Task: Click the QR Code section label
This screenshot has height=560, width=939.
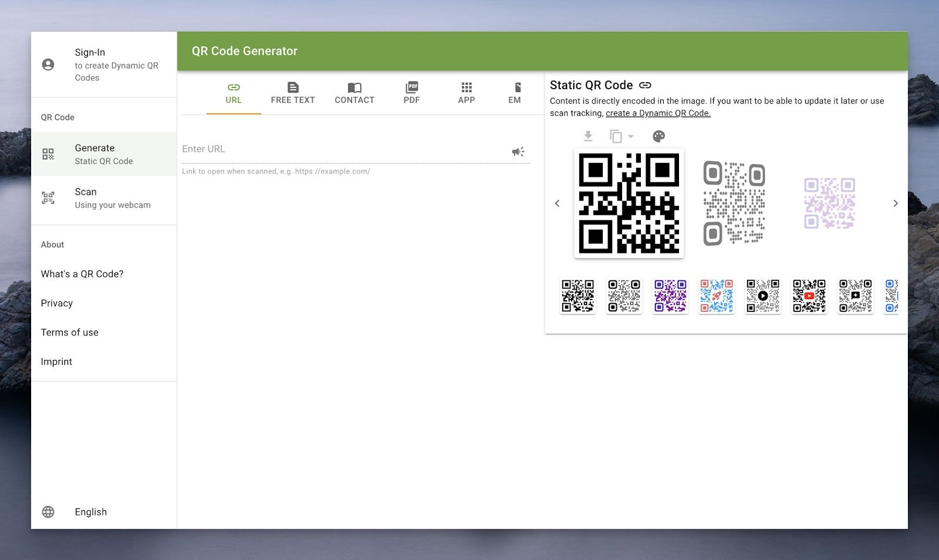Action: 58,117
